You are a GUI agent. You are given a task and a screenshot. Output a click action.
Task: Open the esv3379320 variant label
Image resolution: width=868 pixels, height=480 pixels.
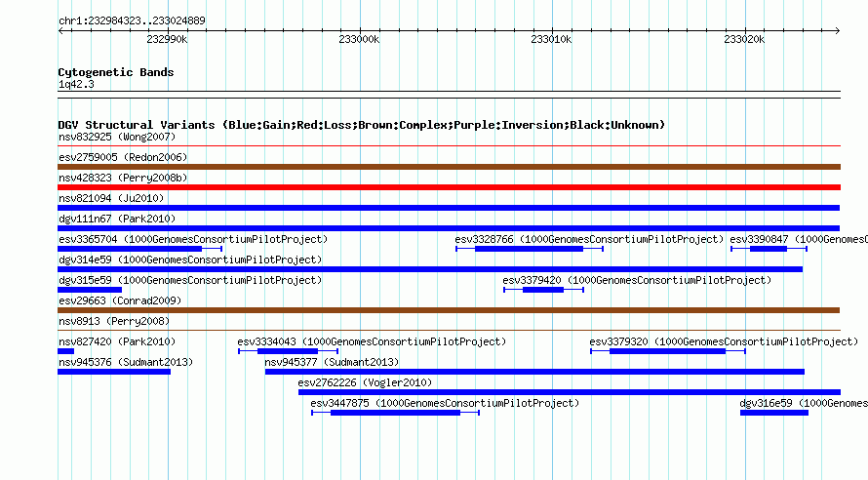click(724, 341)
